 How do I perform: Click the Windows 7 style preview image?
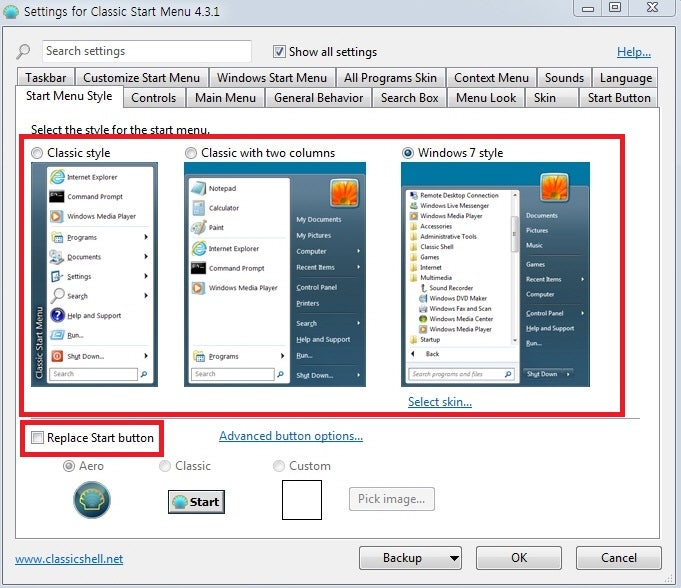coord(496,274)
